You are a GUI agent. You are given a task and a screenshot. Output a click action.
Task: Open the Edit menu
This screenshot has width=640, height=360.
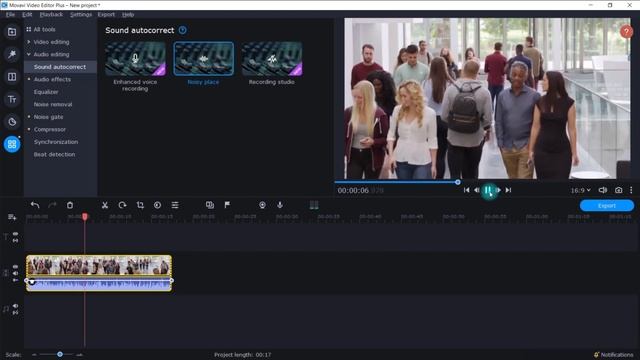tap(27, 14)
